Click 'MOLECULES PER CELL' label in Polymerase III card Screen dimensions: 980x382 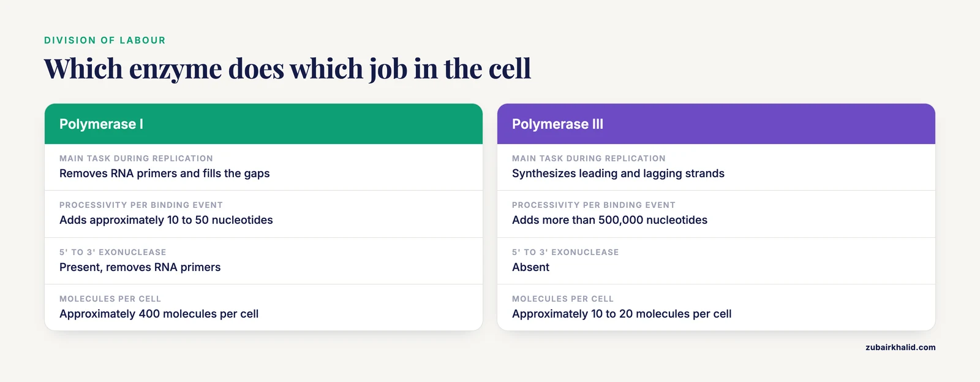(563, 299)
